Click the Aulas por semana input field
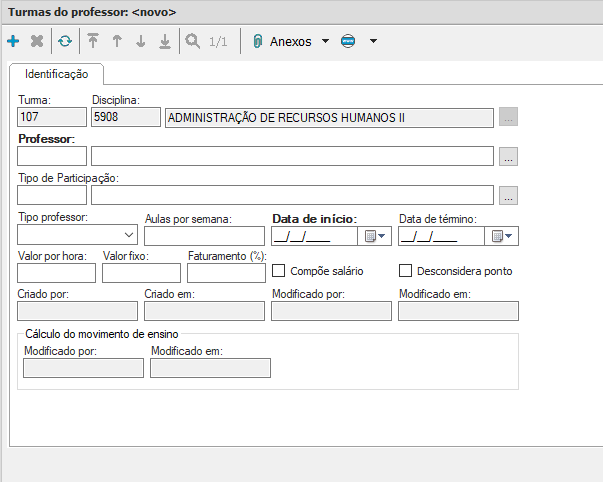This screenshot has height=482, width=603. 204,236
